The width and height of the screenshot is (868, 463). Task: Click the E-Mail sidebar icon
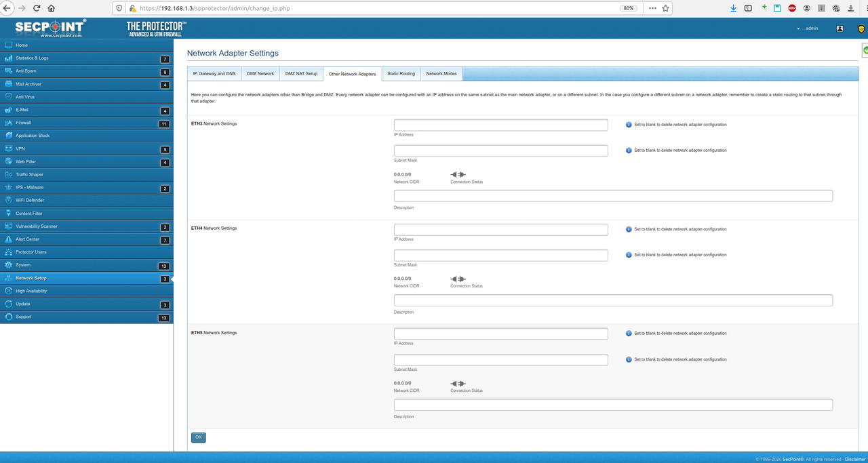click(9, 110)
